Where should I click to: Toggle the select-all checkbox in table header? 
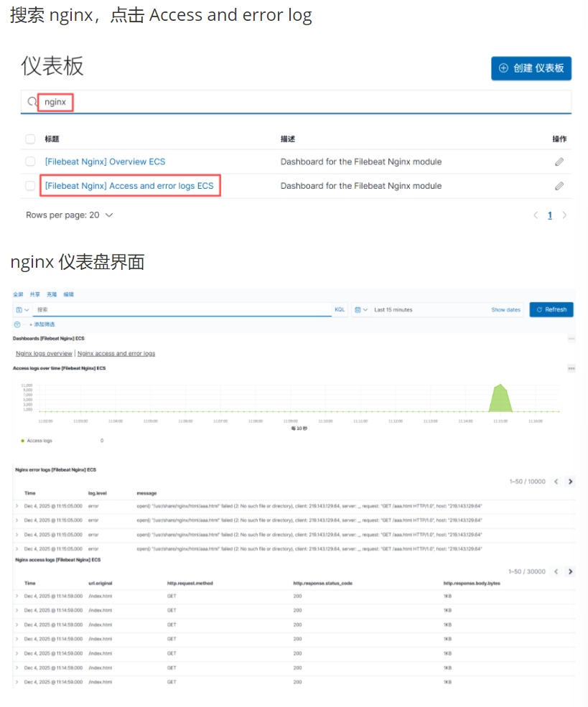pyautogui.click(x=30, y=139)
